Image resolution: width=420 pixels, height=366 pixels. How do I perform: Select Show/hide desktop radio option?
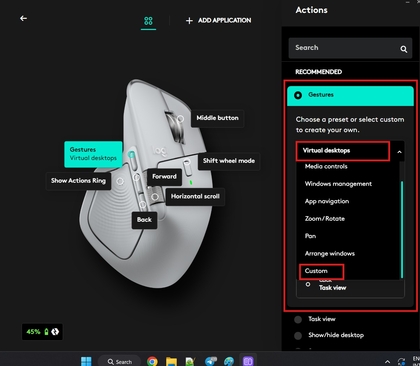[298, 335]
